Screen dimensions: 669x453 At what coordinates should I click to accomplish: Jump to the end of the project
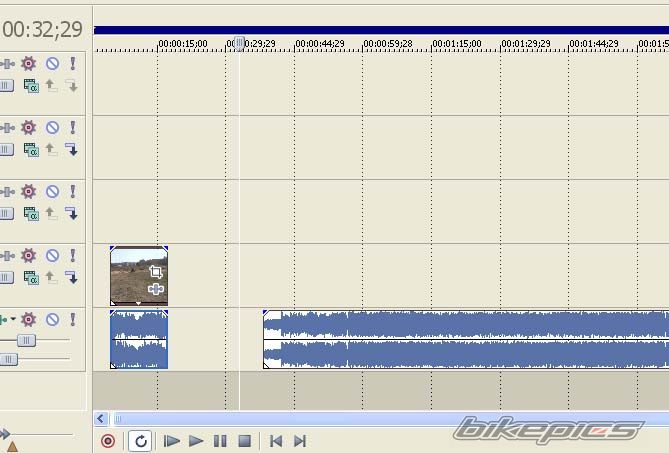pyautogui.click(x=299, y=441)
